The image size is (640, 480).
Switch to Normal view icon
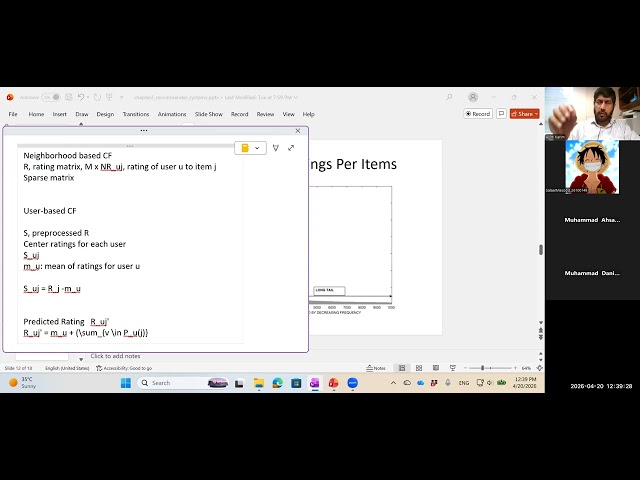402,368
